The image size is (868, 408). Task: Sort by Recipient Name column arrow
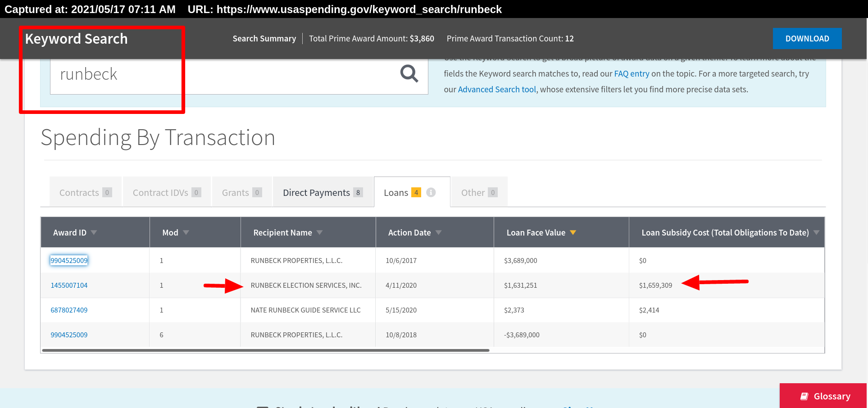coord(320,232)
